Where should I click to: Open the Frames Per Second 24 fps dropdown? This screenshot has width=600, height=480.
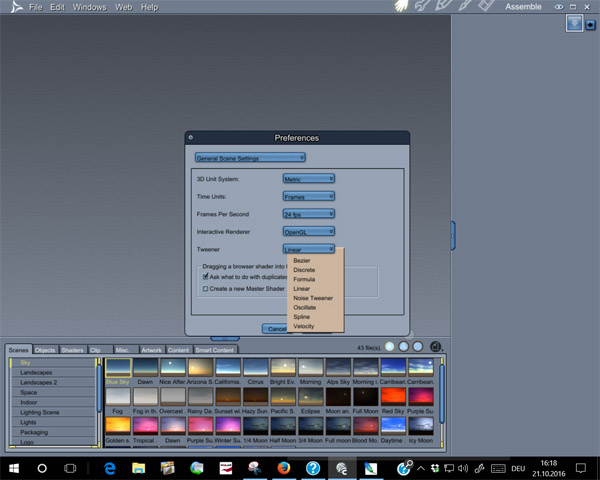coord(309,214)
